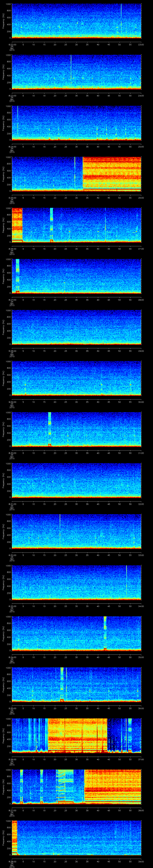
Task: Select the 29:00 end time label
Action: (x=141, y=351)
